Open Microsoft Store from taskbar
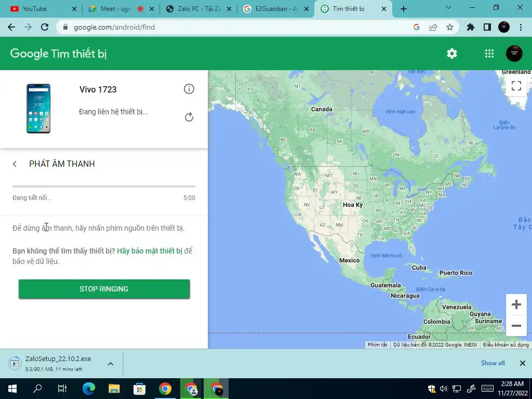The height and width of the screenshot is (399, 532). tap(139, 389)
